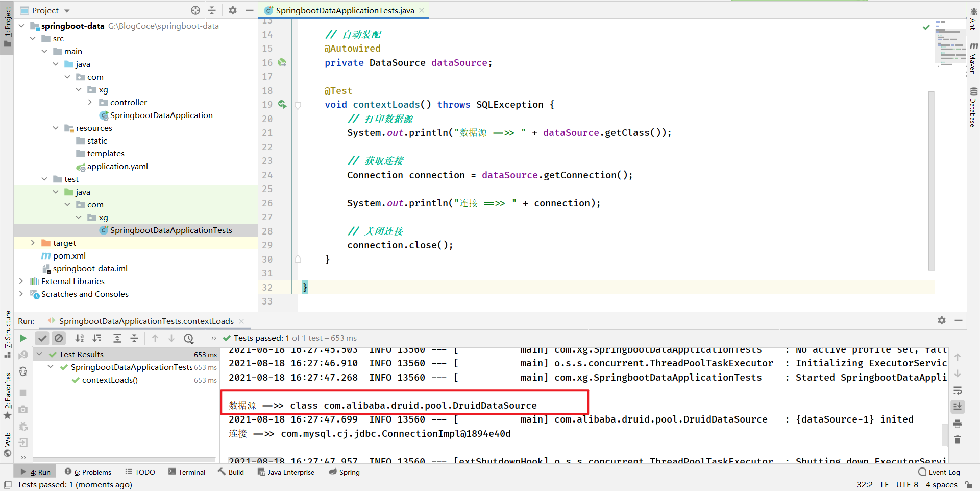Screen dimensions: 980x491
Task: Open the Ant tool window
Action: pyautogui.click(x=973, y=18)
